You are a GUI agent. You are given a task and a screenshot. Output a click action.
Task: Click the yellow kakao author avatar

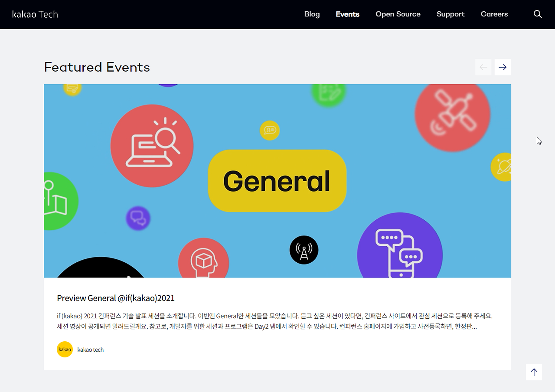(65, 350)
